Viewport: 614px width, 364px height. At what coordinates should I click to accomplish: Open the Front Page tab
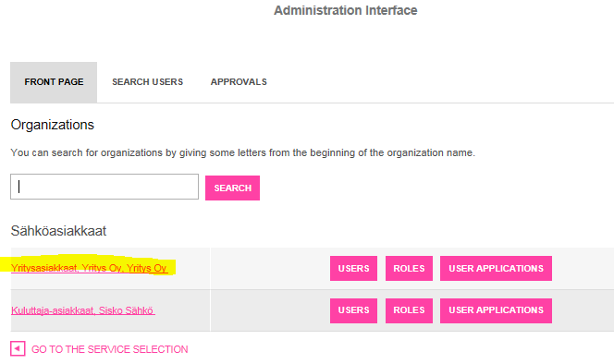pyautogui.click(x=54, y=82)
